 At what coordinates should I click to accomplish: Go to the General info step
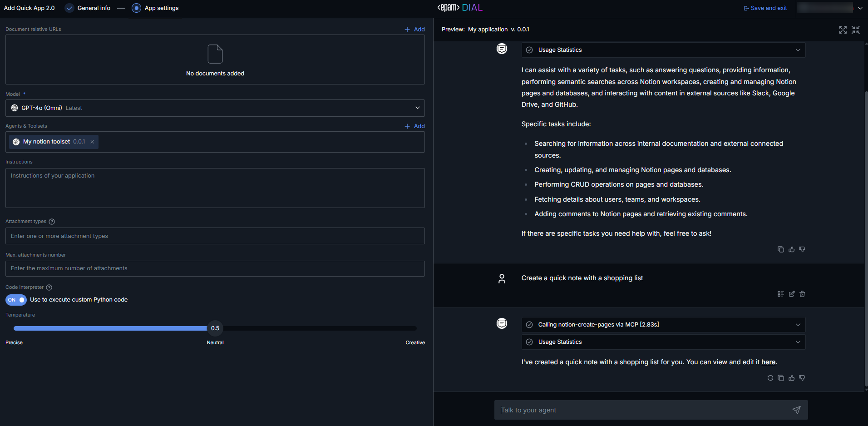(94, 8)
